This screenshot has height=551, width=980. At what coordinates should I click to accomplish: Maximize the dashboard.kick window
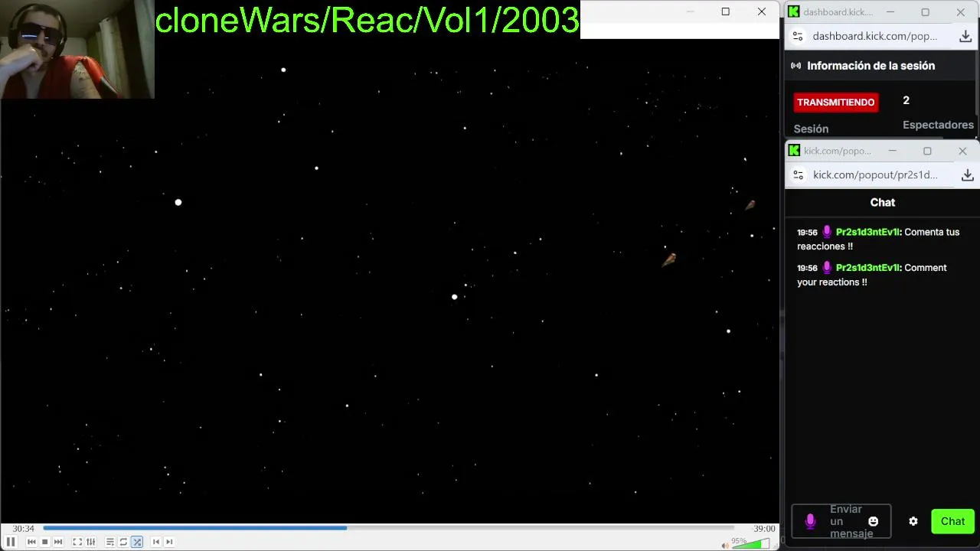926,12
